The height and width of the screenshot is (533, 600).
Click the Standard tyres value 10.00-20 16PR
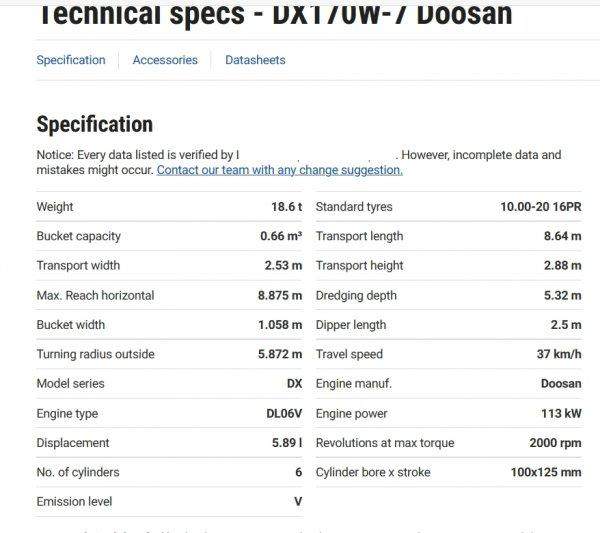[x=540, y=207]
